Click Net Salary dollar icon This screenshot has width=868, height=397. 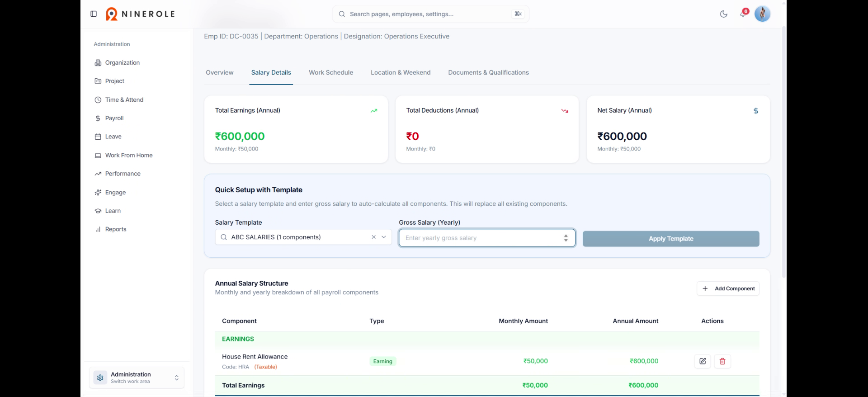click(x=756, y=111)
